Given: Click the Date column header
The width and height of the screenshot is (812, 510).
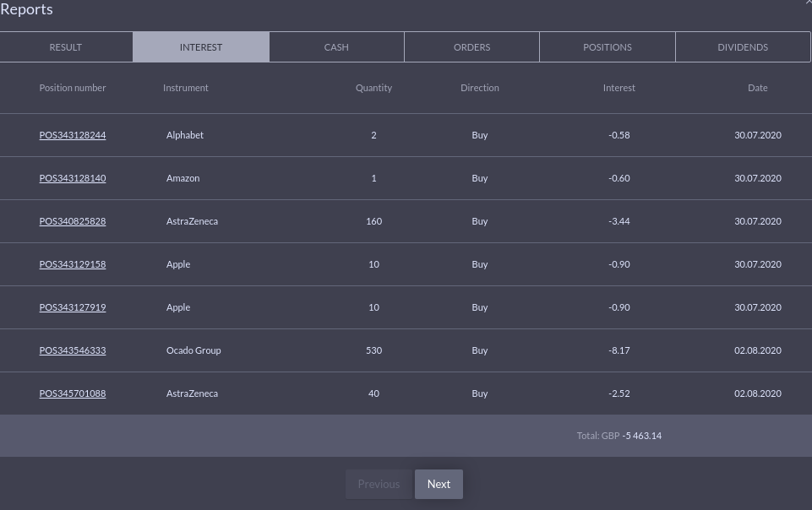Looking at the screenshot, I should tap(758, 88).
